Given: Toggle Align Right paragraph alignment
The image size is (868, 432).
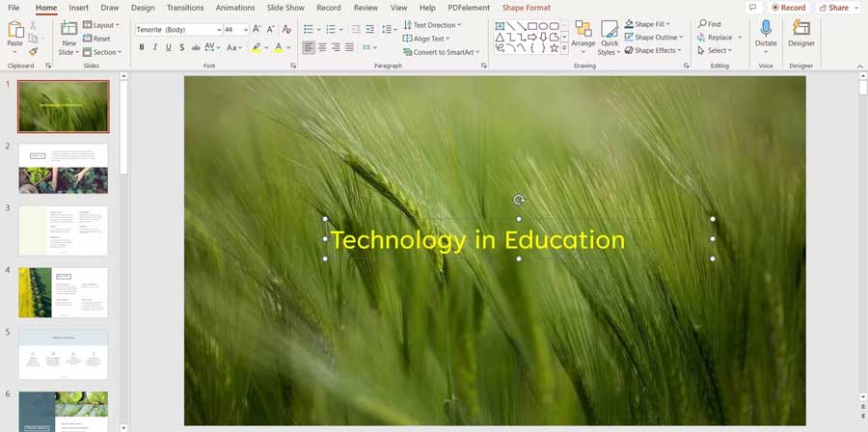Looking at the screenshot, I should click(336, 47).
